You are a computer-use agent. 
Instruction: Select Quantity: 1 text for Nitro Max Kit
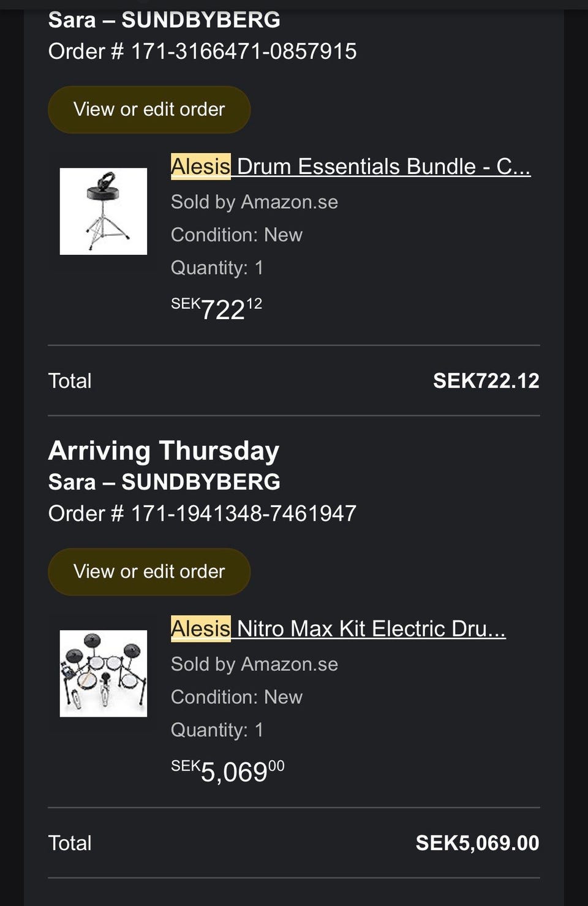point(217,730)
